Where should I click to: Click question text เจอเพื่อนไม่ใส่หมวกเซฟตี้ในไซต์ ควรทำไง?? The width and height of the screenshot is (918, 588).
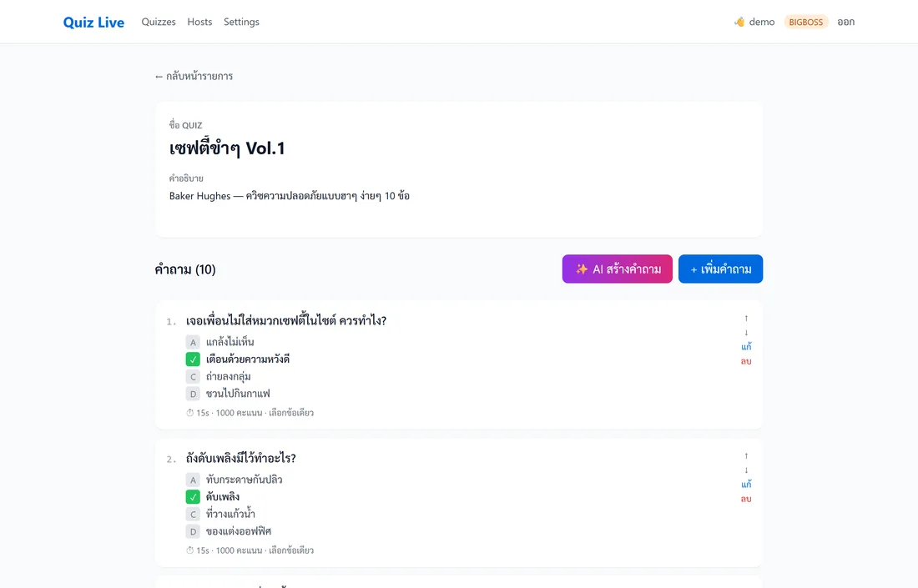point(286,320)
